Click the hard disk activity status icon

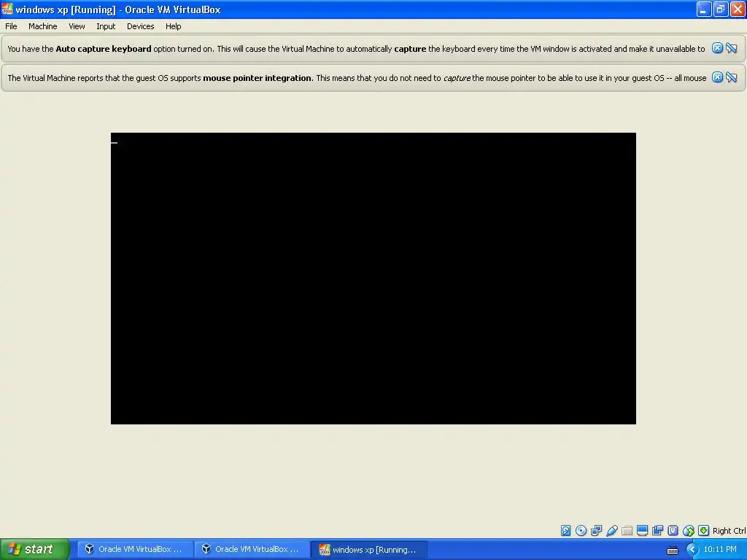point(565,531)
